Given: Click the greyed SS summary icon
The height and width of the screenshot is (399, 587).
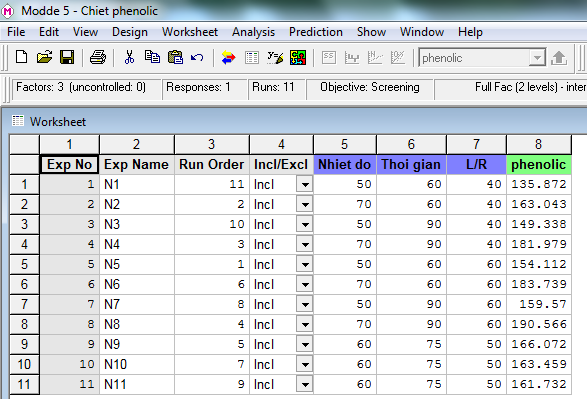Looking at the screenshot, I should pos(329,58).
